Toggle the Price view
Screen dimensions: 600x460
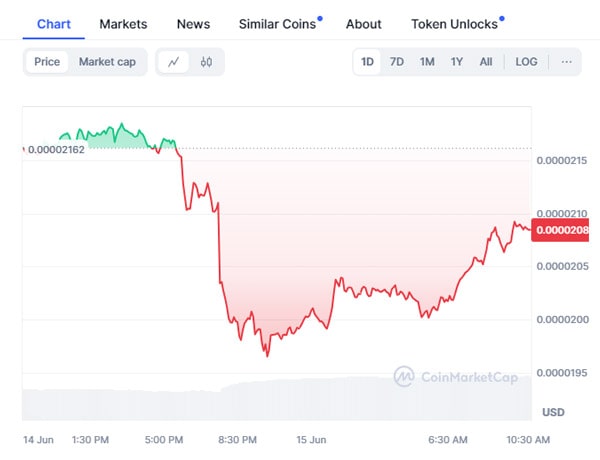47,62
